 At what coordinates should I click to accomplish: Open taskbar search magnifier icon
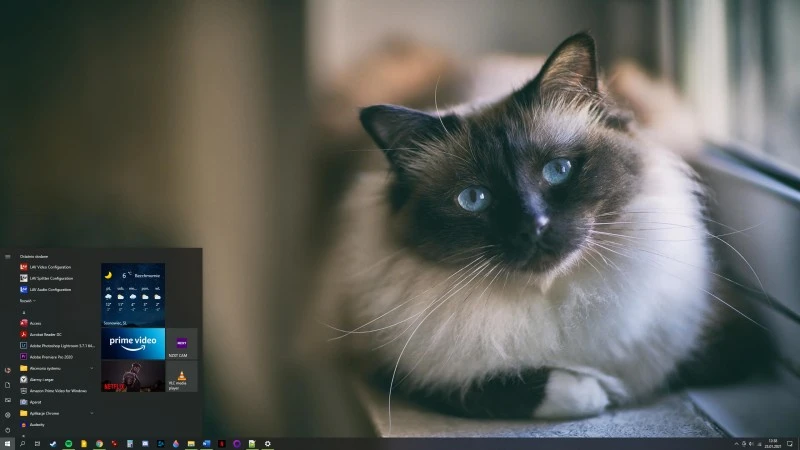tap(22, 444)
